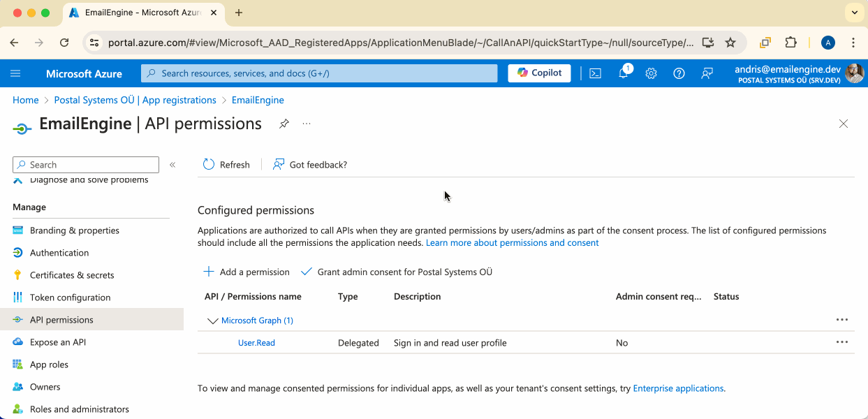This screenshot has width=868, height=419.
Task: Pin the API permissions blade
Action: coord(284,124)
